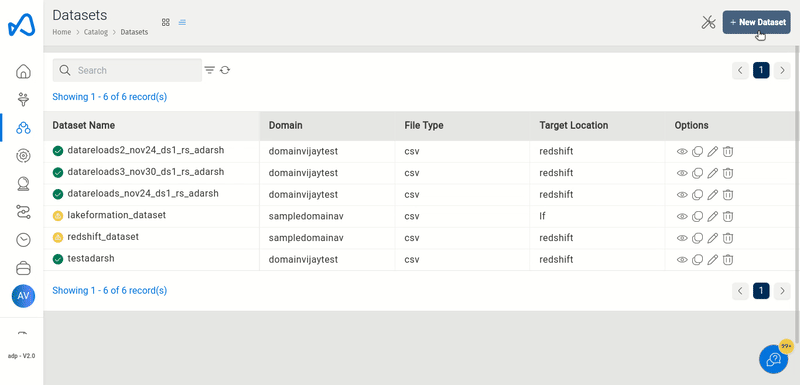Viewport: 800px width, 385px height.
Task: Open Home icon in left sidebar
Action: coord(23,71)
